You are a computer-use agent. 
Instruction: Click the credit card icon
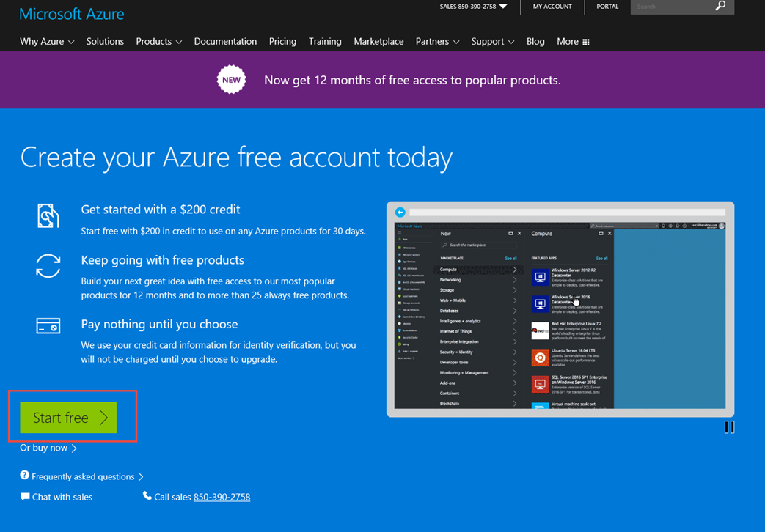point(48,326)
